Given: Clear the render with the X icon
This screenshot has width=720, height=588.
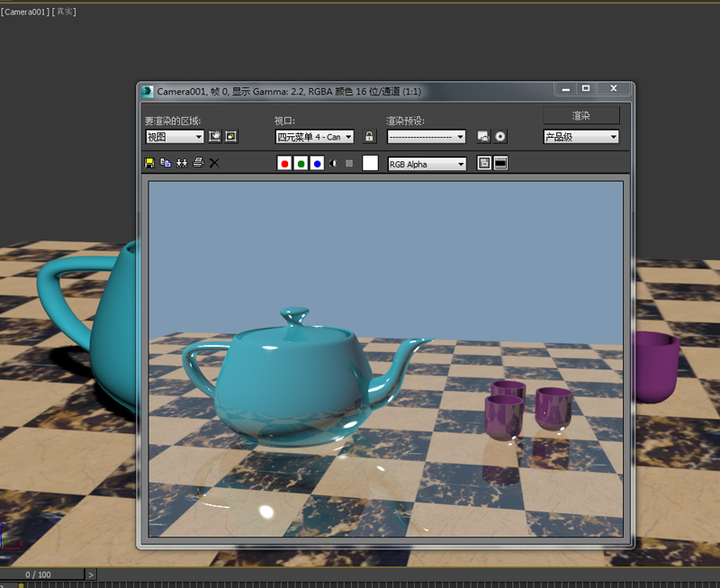Looking at the screenshot, I should point(214,163).
